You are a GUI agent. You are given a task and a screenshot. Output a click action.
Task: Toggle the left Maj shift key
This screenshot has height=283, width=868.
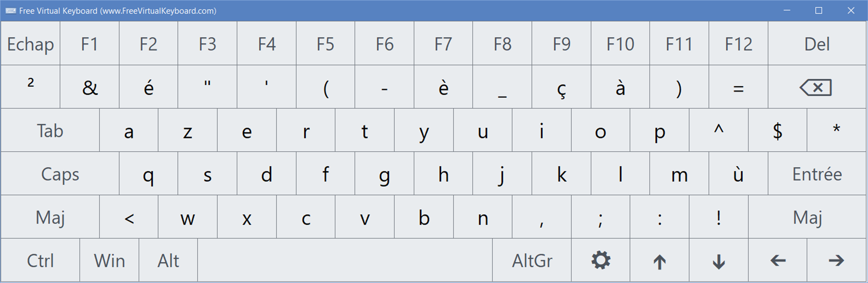click(x=50, y=217)
